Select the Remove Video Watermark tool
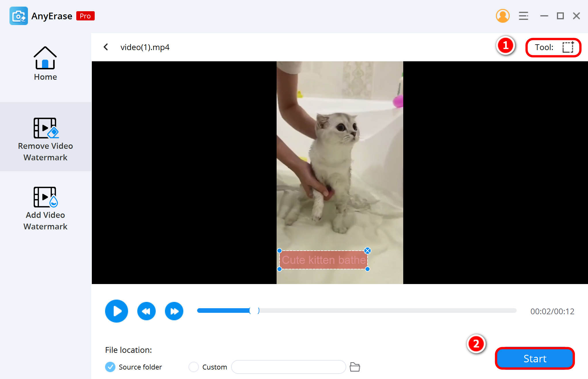This screenshot has height=379, width=588. [x=45, y=138]
